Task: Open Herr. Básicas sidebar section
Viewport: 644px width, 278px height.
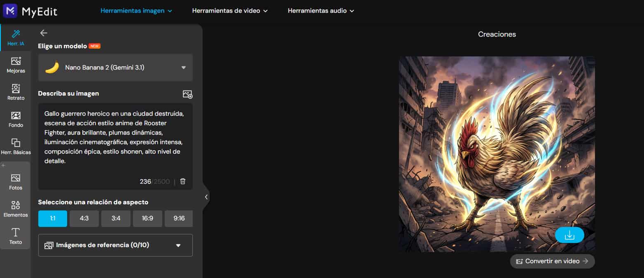Action: tap(16, 147)
